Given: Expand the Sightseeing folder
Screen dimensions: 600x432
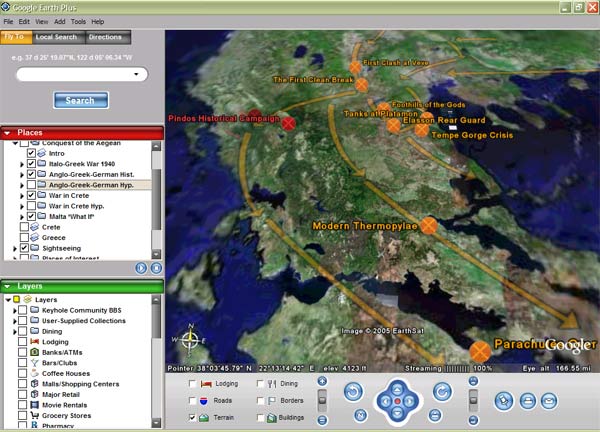Looking at the screenshot, I should point(15,249).
